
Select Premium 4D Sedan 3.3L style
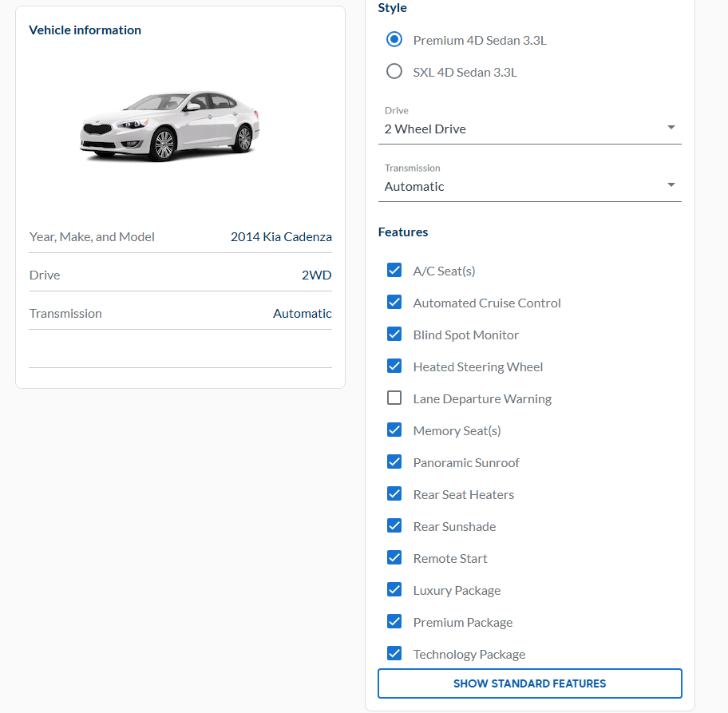pyautogui.click(x=394, y=40)
